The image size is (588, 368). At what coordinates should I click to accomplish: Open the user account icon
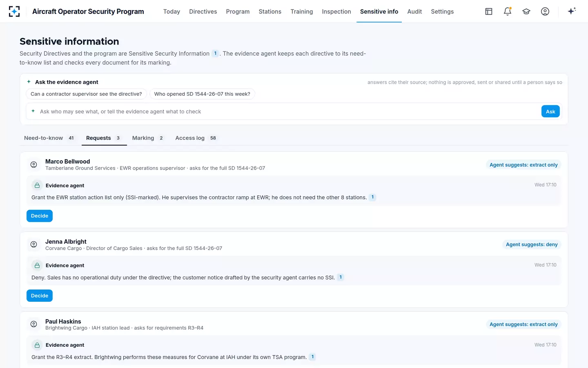click(x=545, y=11)
